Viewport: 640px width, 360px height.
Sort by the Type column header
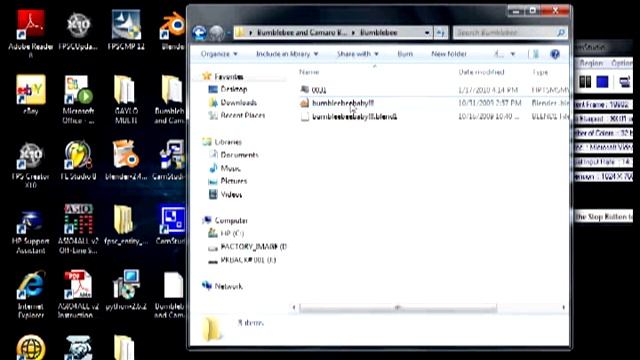540,72
